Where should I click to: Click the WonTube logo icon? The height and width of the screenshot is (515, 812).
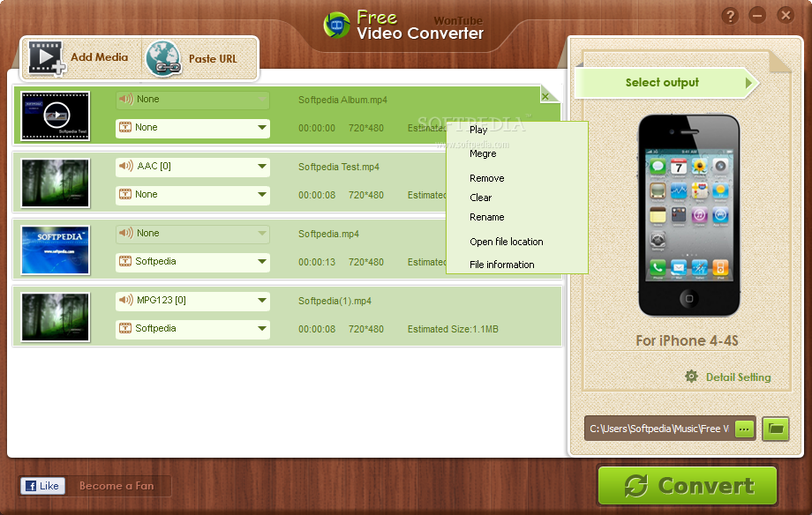337,25
